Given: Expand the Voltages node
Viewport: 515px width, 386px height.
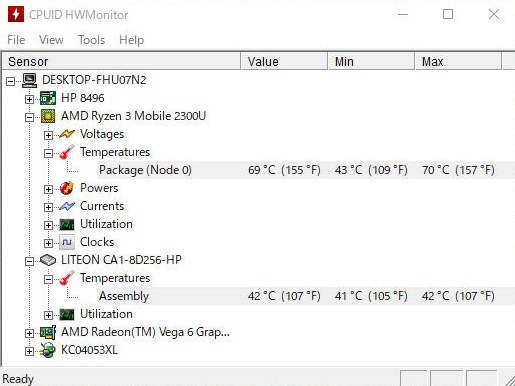Looking at the screenshot, I should 48,135.
